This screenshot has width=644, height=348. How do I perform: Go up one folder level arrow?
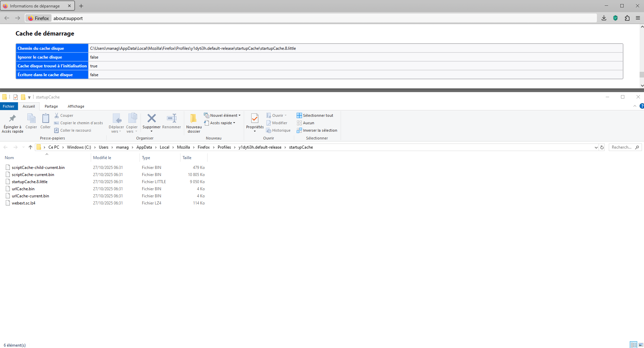click(x=30, y=147)
